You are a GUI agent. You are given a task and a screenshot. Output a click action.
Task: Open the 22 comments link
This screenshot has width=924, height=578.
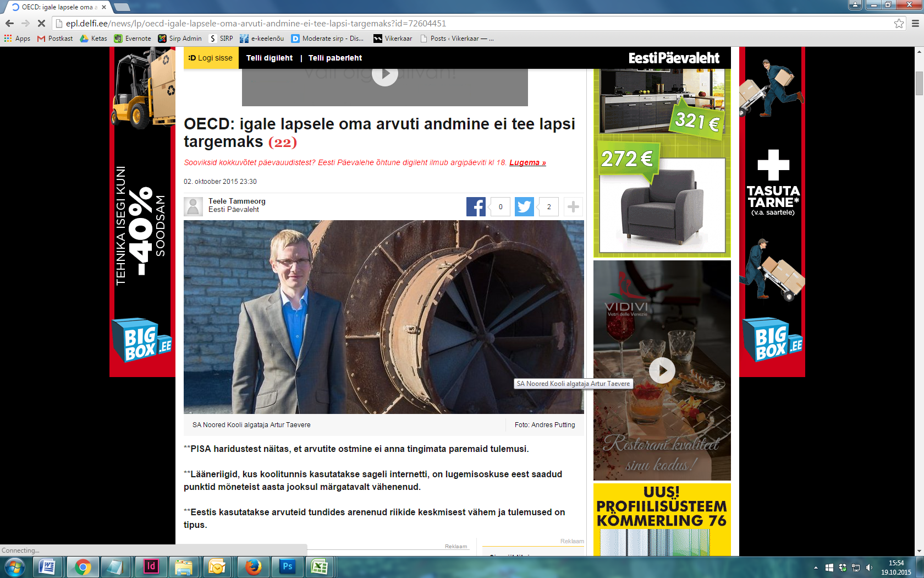pos(282,143)
